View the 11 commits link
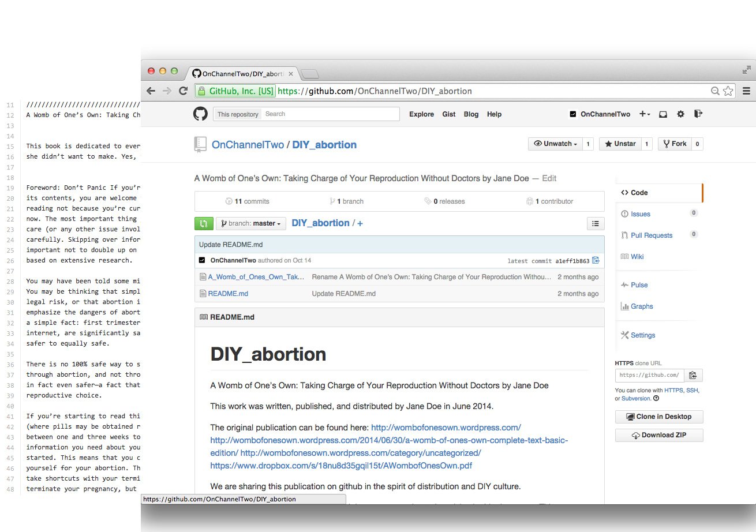The image size is (756, 532). tap(248, 201)
